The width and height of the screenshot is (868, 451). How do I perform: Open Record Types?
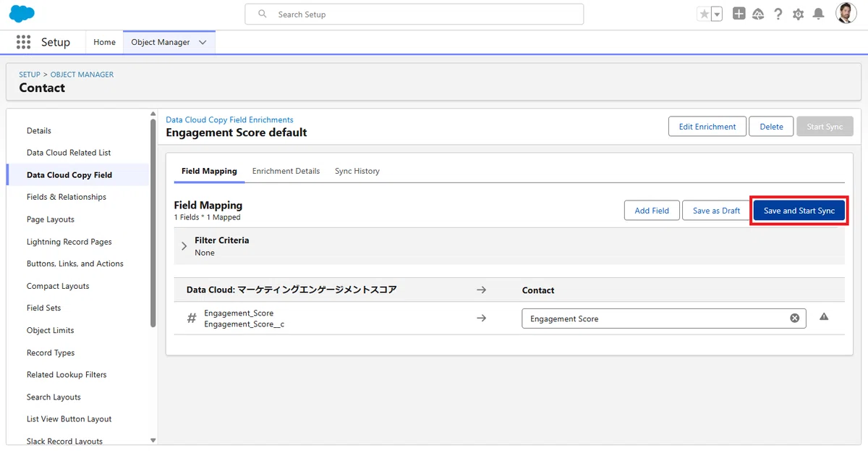click(x=51, y=353)
